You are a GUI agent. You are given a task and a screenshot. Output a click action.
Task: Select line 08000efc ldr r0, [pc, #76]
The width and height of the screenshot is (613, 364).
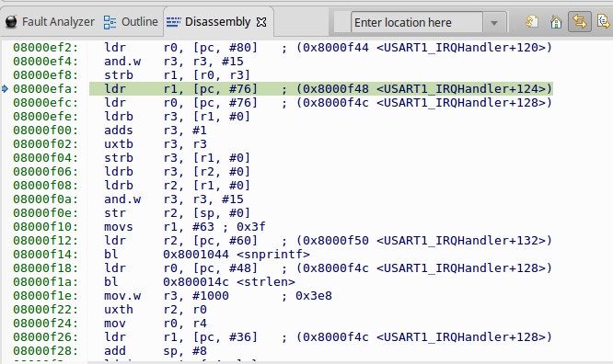(x=282, y=103)
